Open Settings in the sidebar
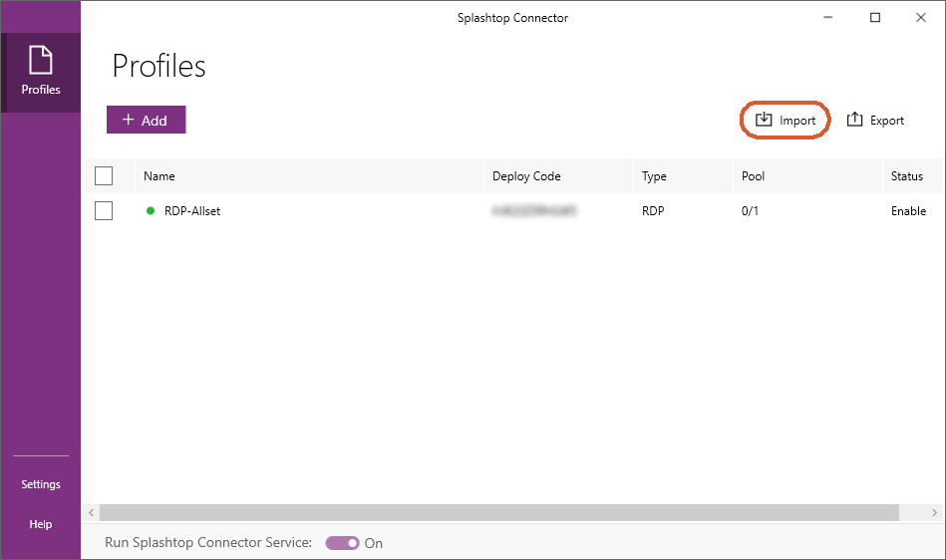This screenshot has width=946, height=560. [41, 484]
